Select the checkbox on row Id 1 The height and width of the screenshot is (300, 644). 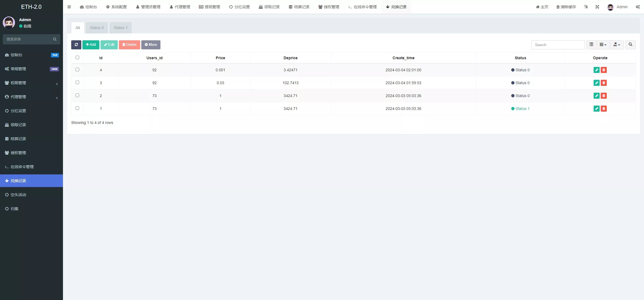[x=77, y=108]
